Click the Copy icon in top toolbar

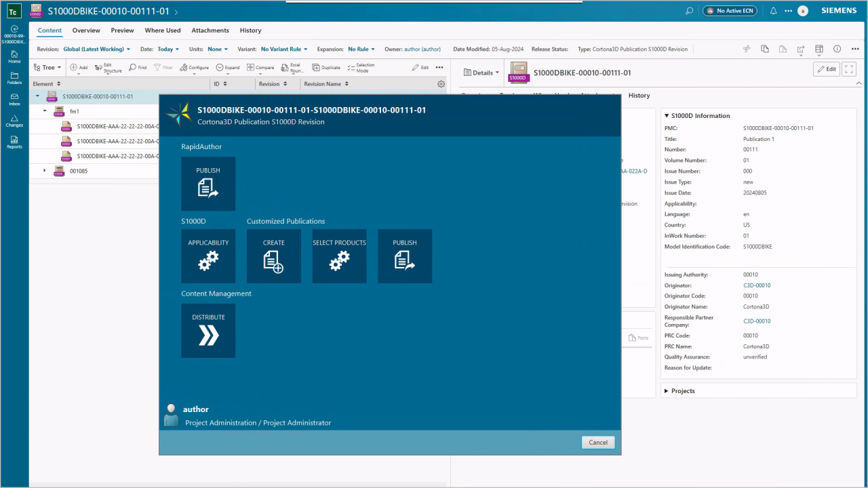pos(765,49)
